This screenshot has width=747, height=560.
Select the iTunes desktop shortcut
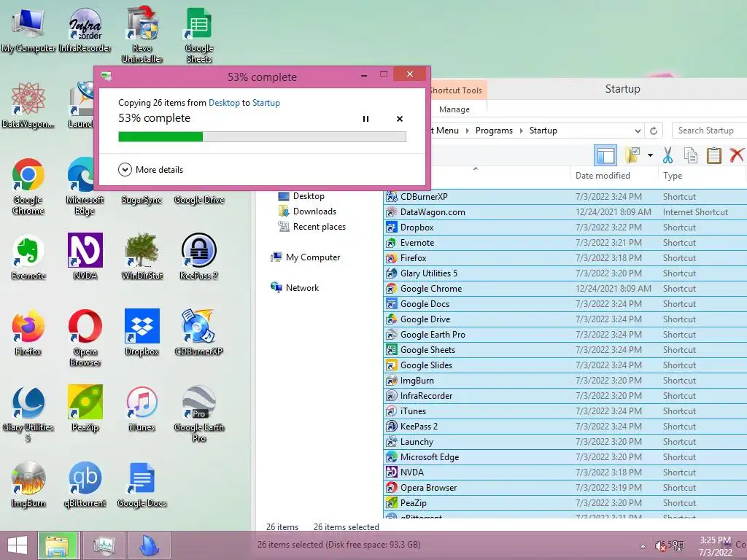(142, 408)
